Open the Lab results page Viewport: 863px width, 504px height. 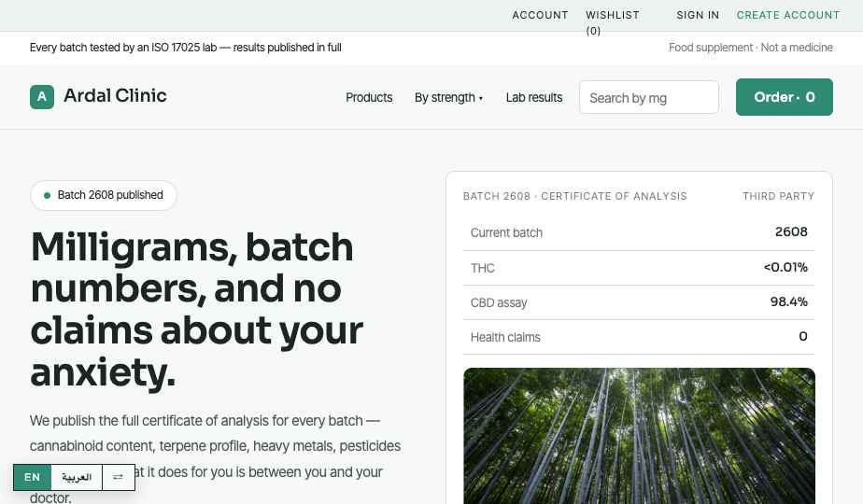(534, 97)
